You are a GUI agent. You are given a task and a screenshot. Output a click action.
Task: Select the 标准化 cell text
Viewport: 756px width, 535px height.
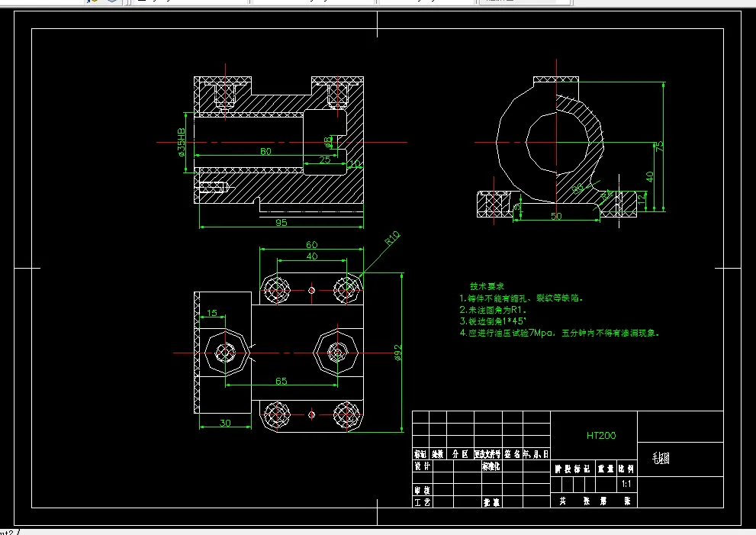coord(491,466)
